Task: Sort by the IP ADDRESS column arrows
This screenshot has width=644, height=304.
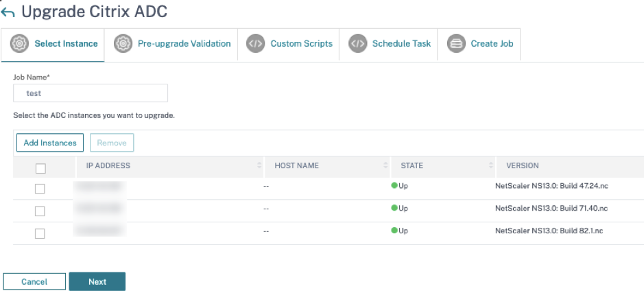Action: click(259, 165)
